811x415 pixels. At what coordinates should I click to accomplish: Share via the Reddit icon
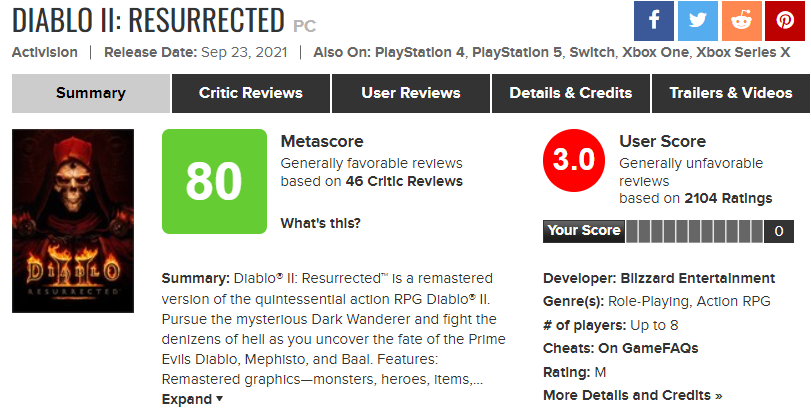pos(741,21)
